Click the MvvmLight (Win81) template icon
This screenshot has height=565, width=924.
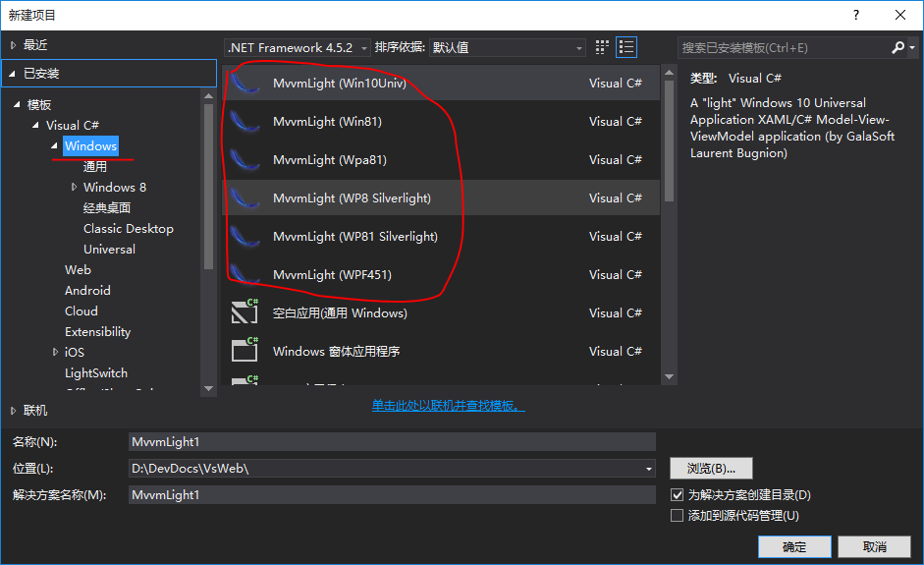pos(245,122)
